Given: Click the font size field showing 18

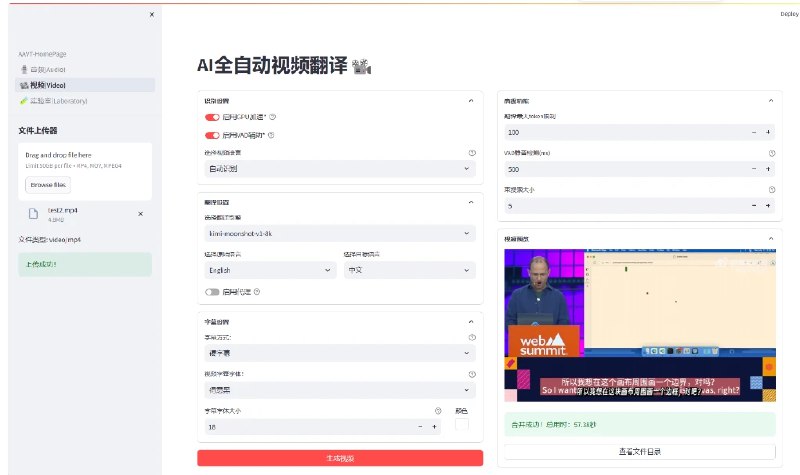Looking at the screenshot, I should tap(309, 427).
